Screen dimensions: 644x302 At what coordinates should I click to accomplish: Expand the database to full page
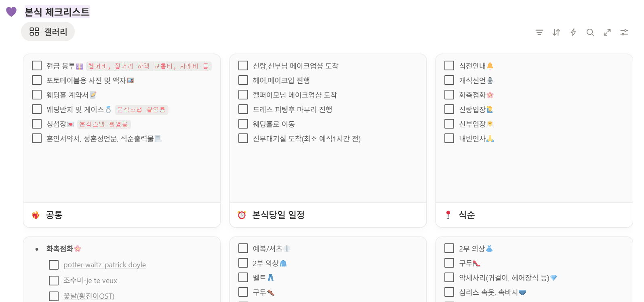point(607,32)
